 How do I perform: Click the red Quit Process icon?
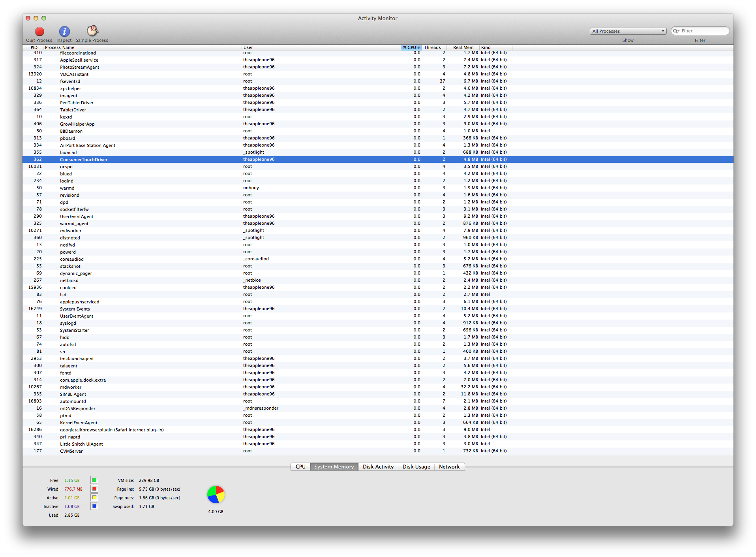(x=39, y=31)
